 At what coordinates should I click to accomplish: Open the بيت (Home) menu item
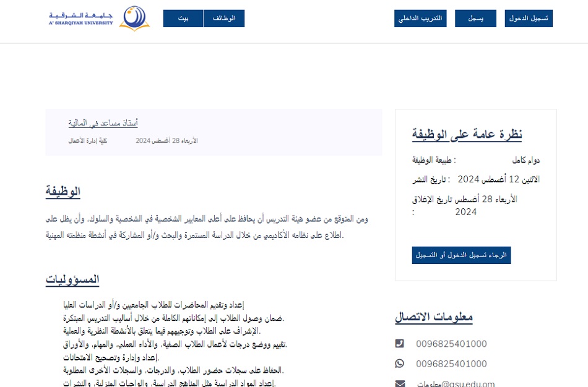(183, 19)
